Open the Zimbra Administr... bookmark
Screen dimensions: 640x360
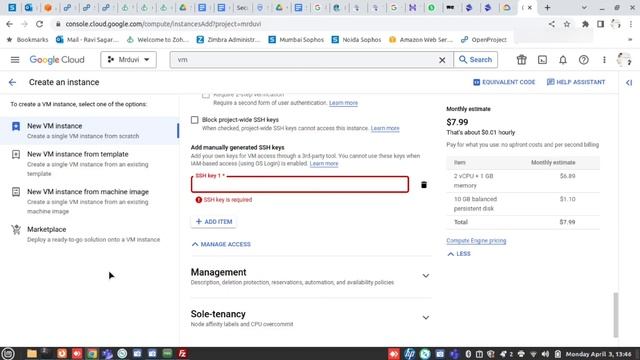pos(228,40)
